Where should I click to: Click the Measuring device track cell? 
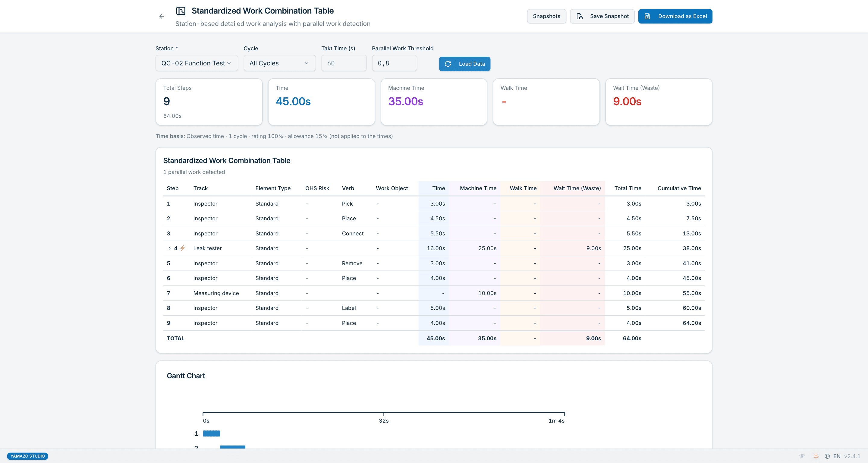[x=216, y=293]
